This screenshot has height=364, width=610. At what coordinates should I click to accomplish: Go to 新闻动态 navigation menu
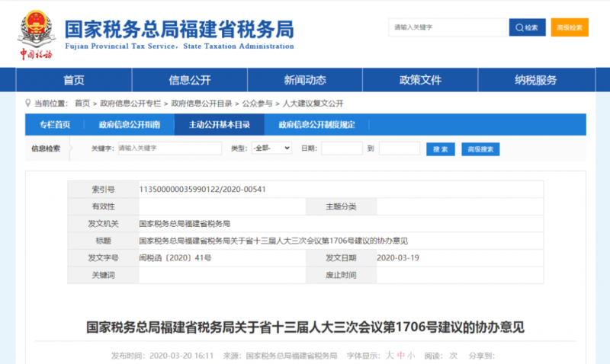pos(305,80)
